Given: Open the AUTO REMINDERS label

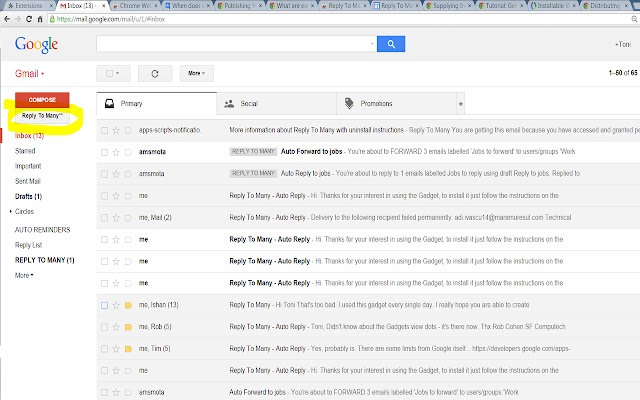Looking at the screenshot, I should pos(42,230).
